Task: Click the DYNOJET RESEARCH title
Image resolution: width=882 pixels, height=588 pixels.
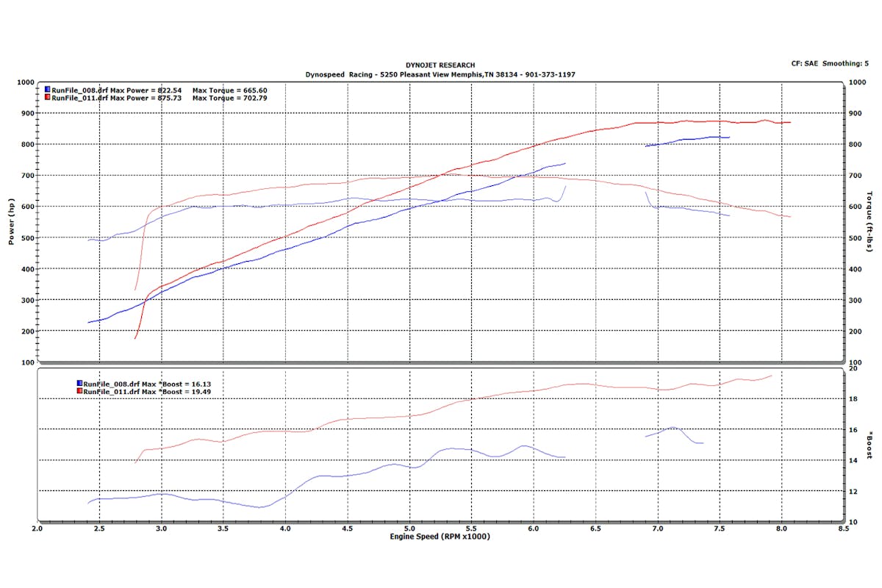Action: click(x=440, y=65)
